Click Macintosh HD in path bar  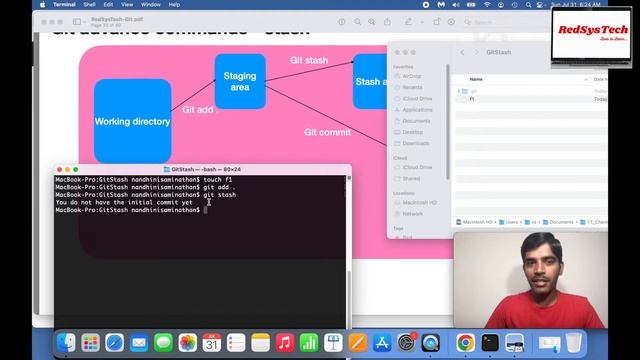click(x=475, y=222)
